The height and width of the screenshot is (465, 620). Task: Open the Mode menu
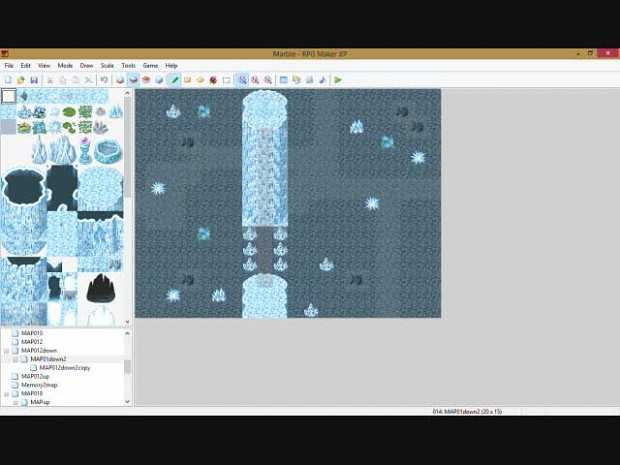[x=65, y=66]
